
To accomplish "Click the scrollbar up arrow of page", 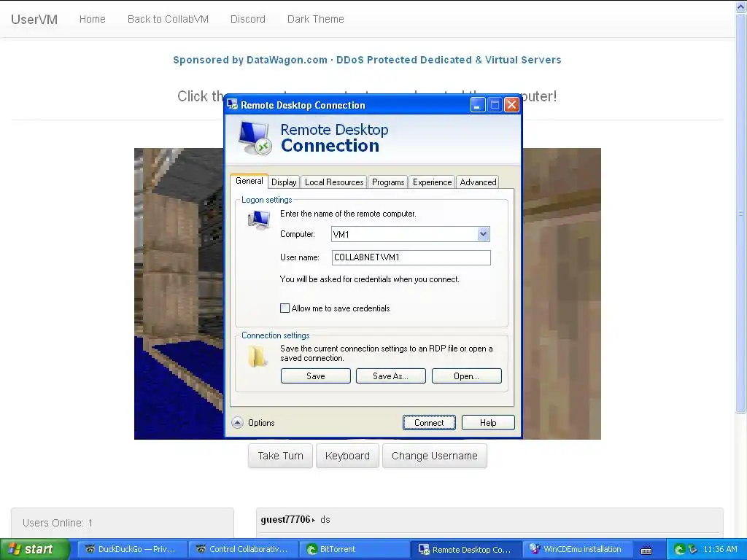I will coord(741,6).
